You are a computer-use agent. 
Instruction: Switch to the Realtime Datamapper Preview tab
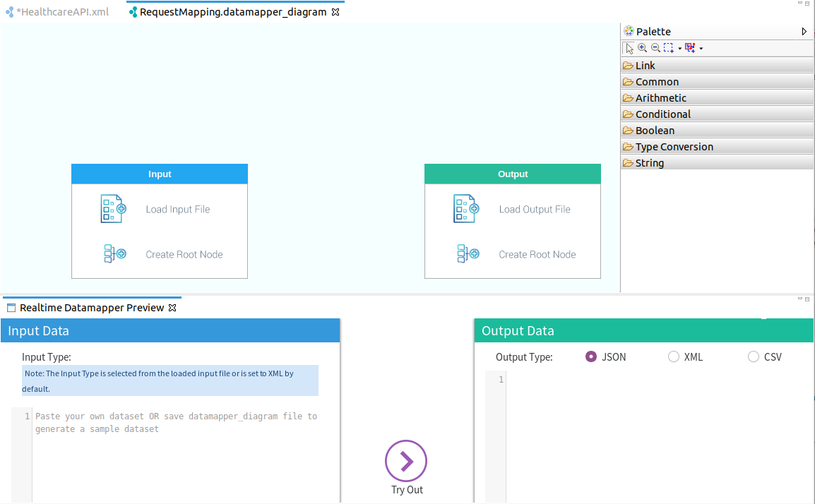point(92,307)
